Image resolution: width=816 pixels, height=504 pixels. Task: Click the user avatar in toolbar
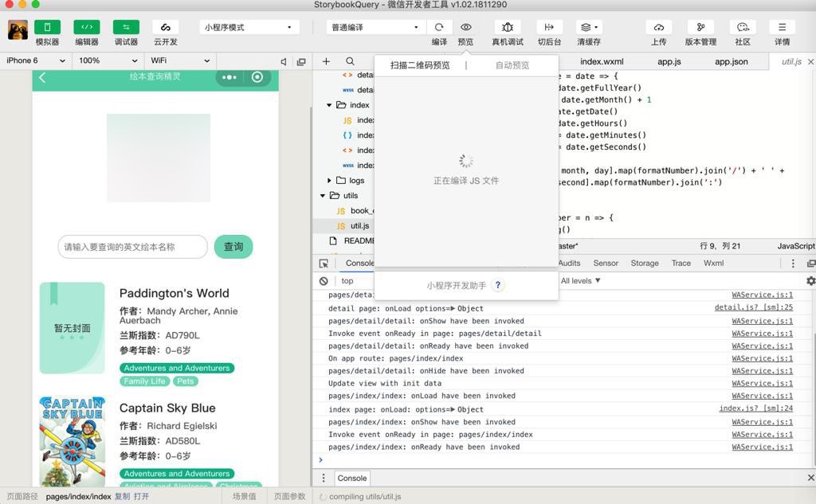(18, 29)
